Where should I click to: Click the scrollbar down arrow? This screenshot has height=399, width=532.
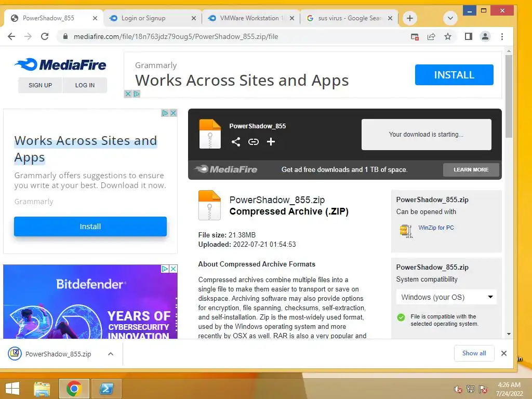509,334
